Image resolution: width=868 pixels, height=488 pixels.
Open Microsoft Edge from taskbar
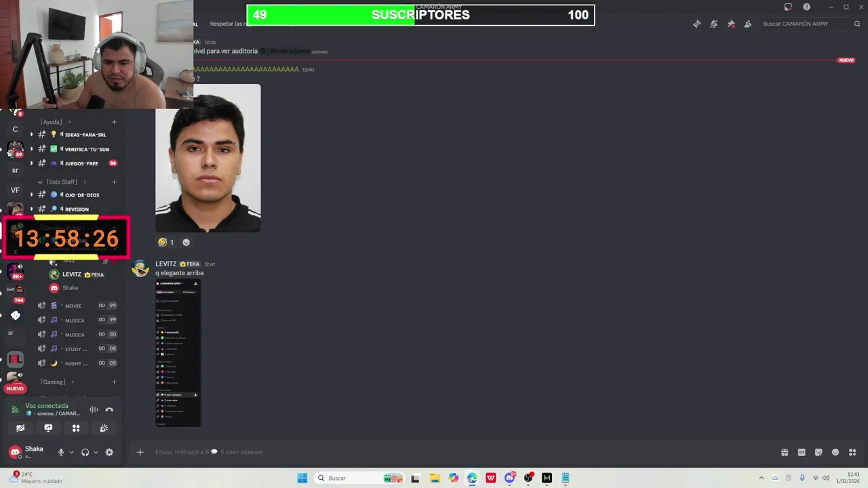(x=472, y=478)
